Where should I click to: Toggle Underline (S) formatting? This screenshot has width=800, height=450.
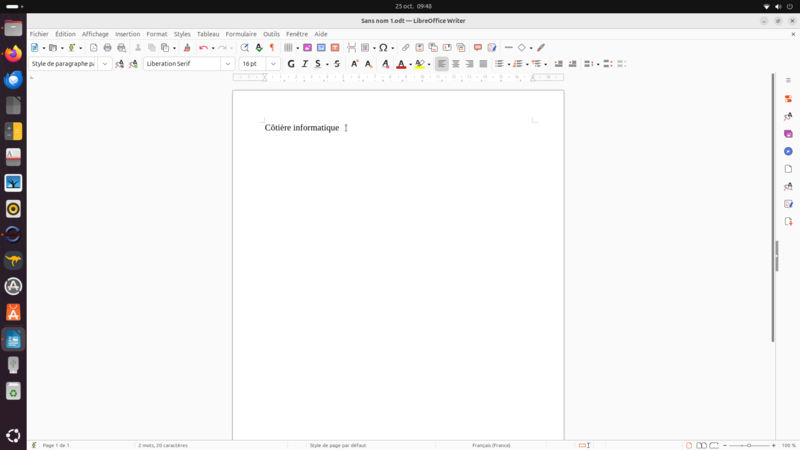(318, 64)
